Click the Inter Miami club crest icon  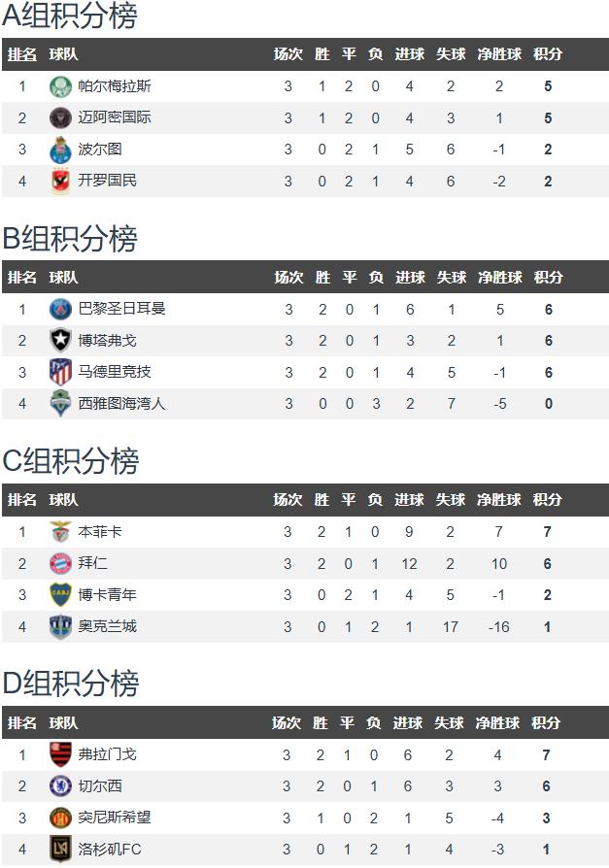pos(60,117)
